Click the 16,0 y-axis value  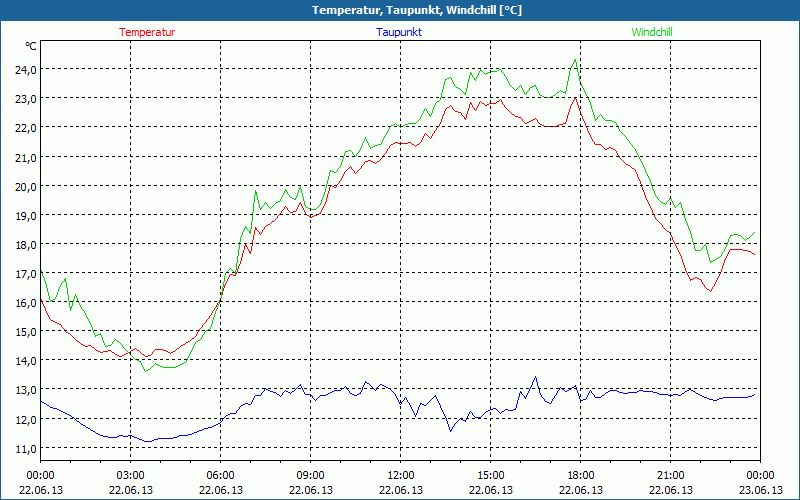pos(26,303)
